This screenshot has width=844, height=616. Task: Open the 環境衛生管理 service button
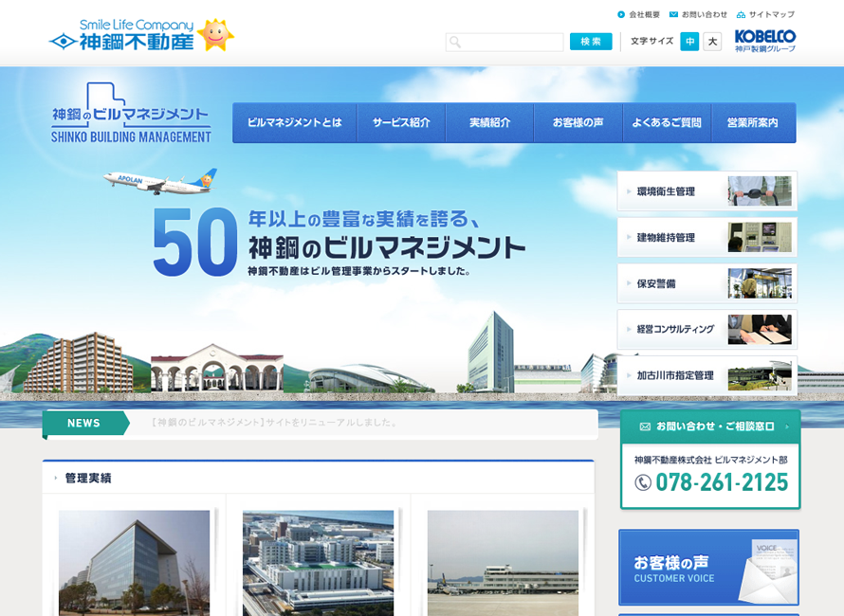point(706,191)
